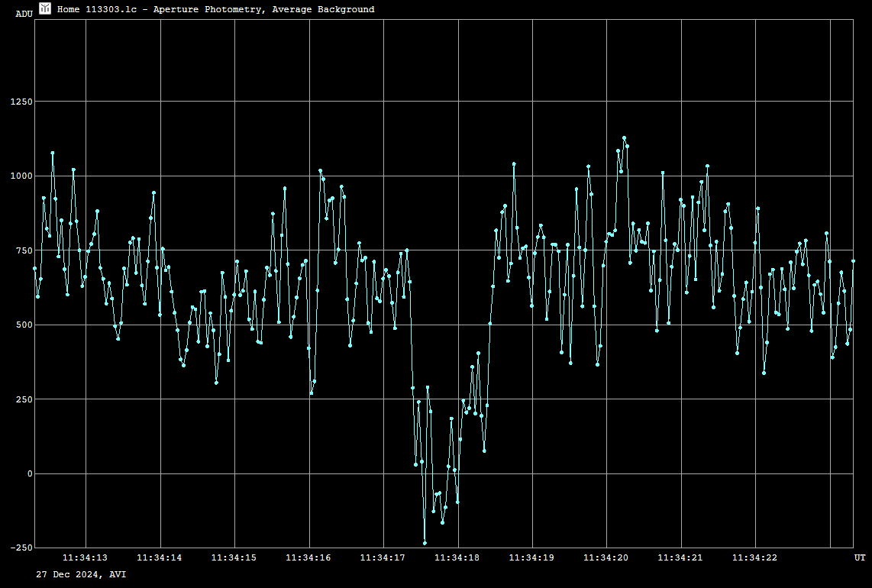
Task: Click the '11:34:19' time axis label
Action: pyautogui.click(x=531, y=557)
